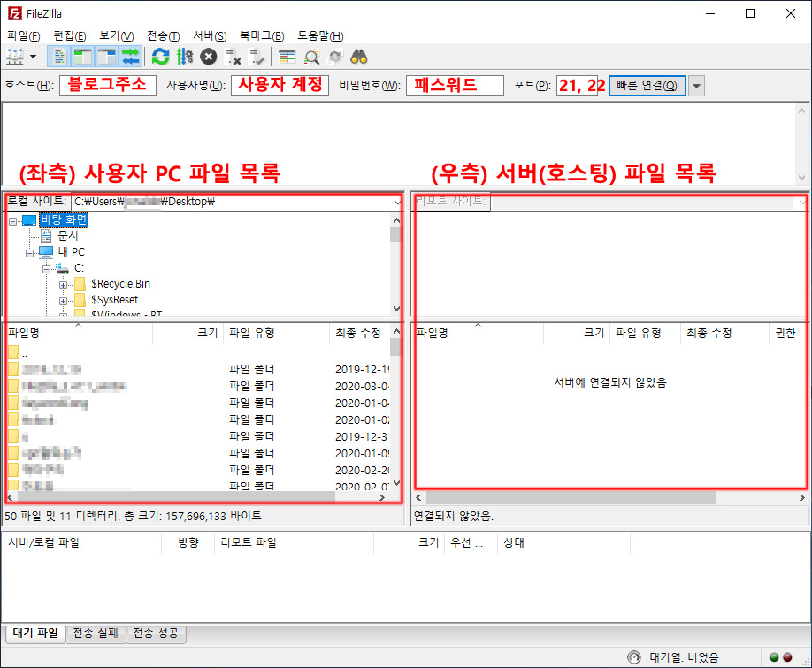Click the 방향 column header in queue
This screenshot has width=812, height=668.
click(x=188, y=542)
